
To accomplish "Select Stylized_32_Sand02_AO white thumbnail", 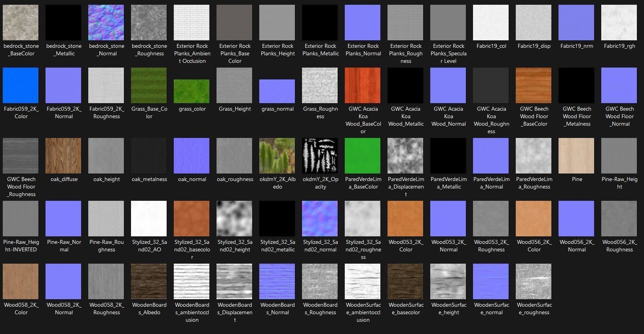I will click(149, 219).
